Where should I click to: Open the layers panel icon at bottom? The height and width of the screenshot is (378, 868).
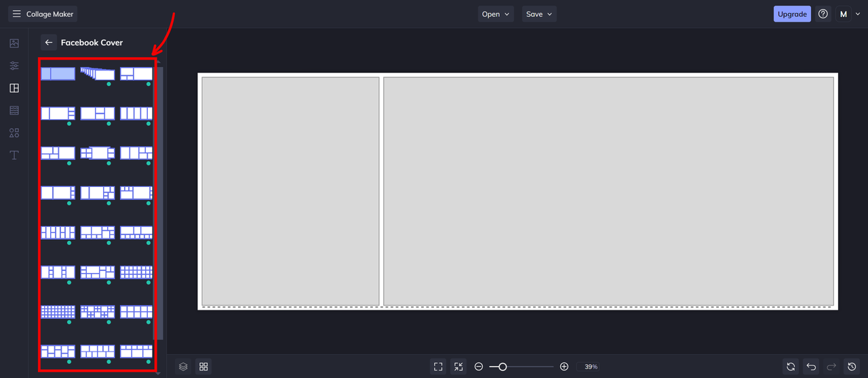pyautogui.click(x=183, y=366)
